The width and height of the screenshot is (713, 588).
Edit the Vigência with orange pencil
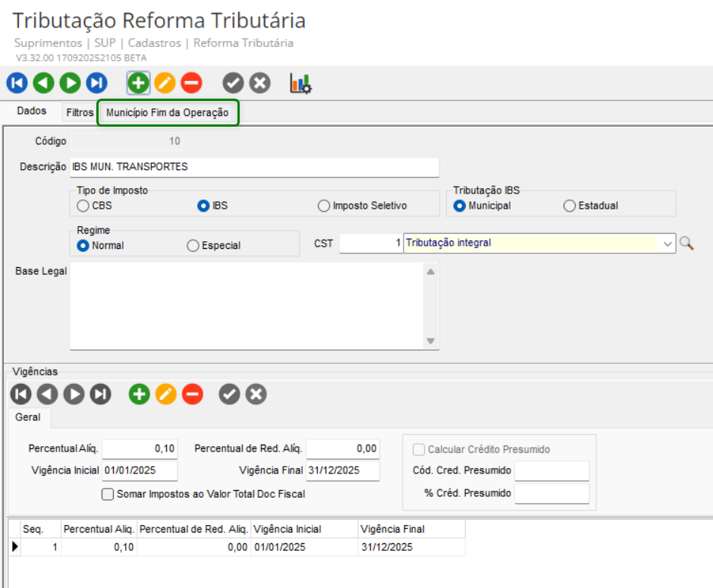[x=166, y=395]
